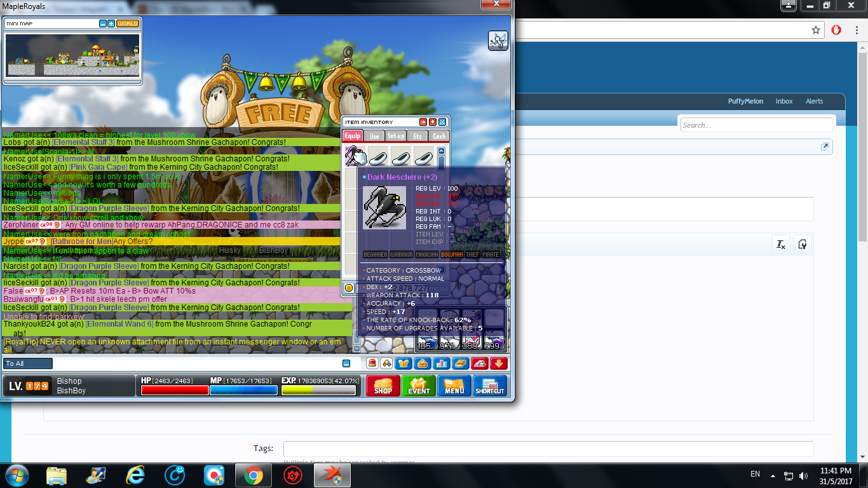Open the Inbox link in the browser

[784, 101]
